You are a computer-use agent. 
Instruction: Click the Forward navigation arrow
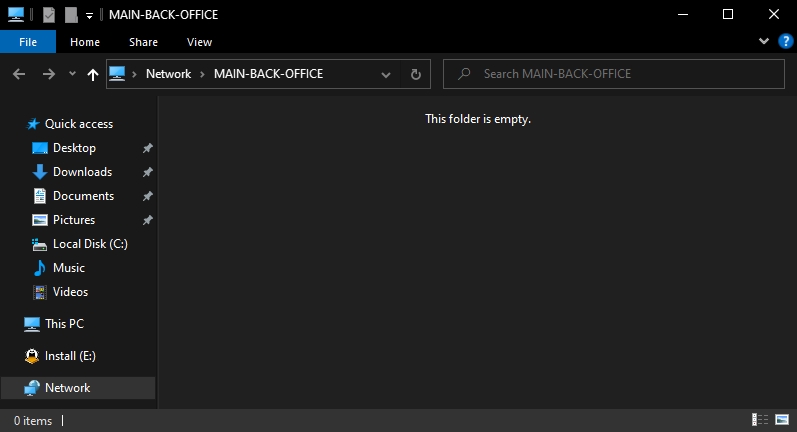[48, 74]
